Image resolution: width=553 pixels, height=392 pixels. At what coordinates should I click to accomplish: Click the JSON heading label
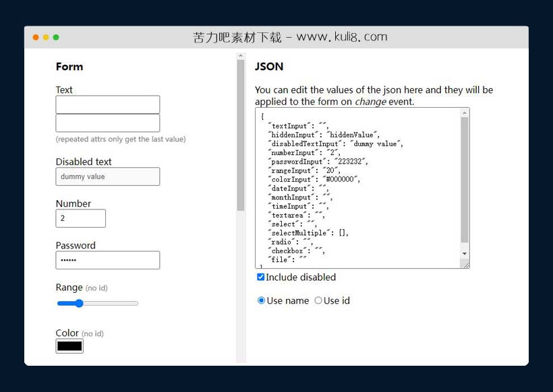click(x=268, y=67)
